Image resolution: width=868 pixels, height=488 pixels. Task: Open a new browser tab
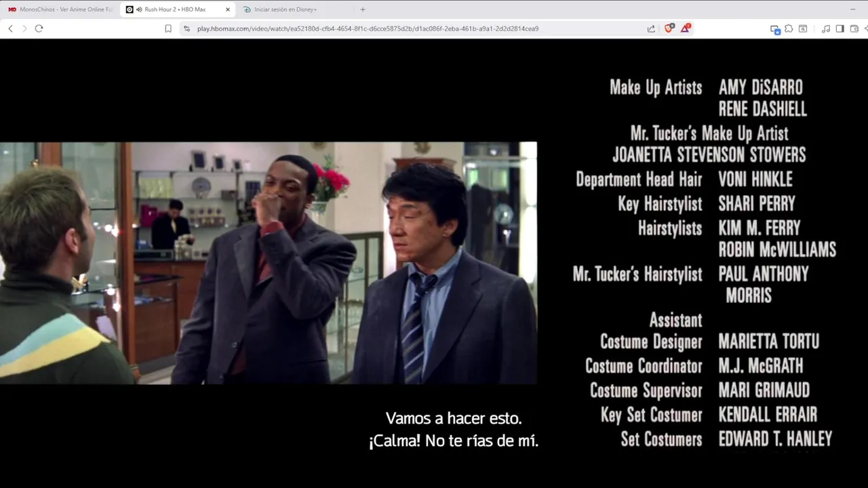click(x=363, y=9)
